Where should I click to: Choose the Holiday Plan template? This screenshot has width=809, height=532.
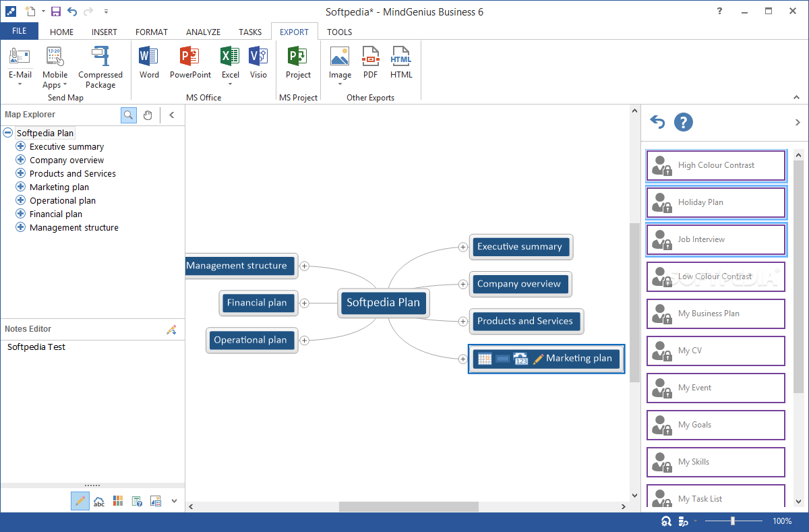pyautogui.click(x=716, y=202)
